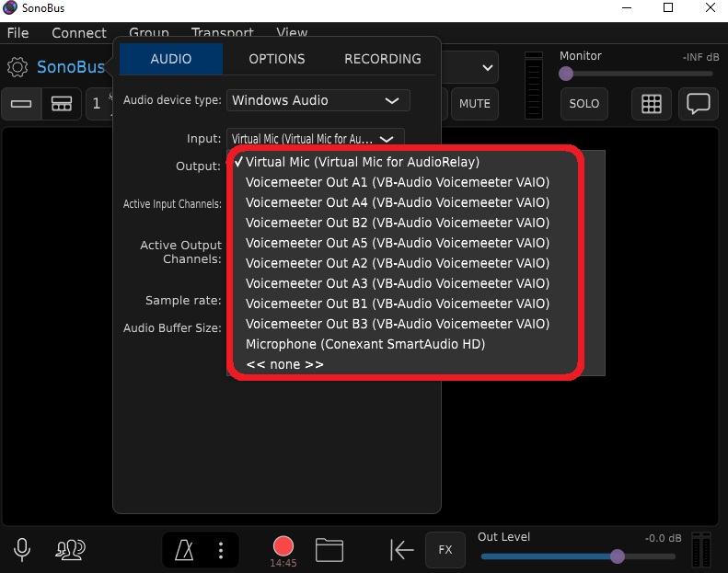The width and height of the screenshot is (728, 573).
Task: Open the Transport menu
Action: click(223, 32)
